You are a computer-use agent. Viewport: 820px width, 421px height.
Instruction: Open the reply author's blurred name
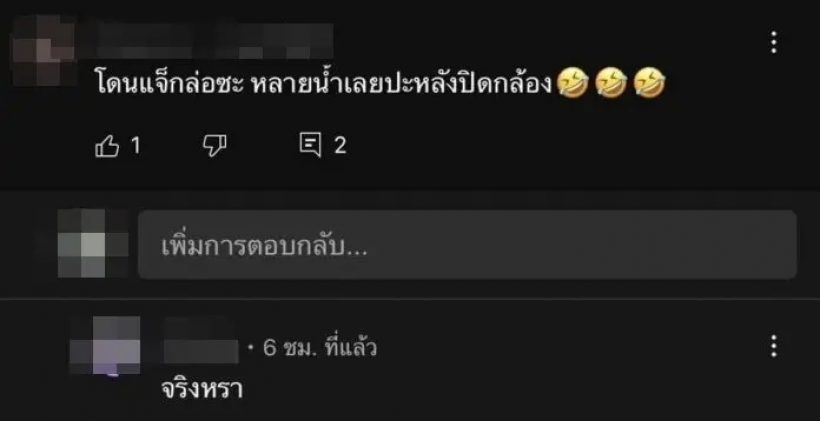click(x=201, y=347)
